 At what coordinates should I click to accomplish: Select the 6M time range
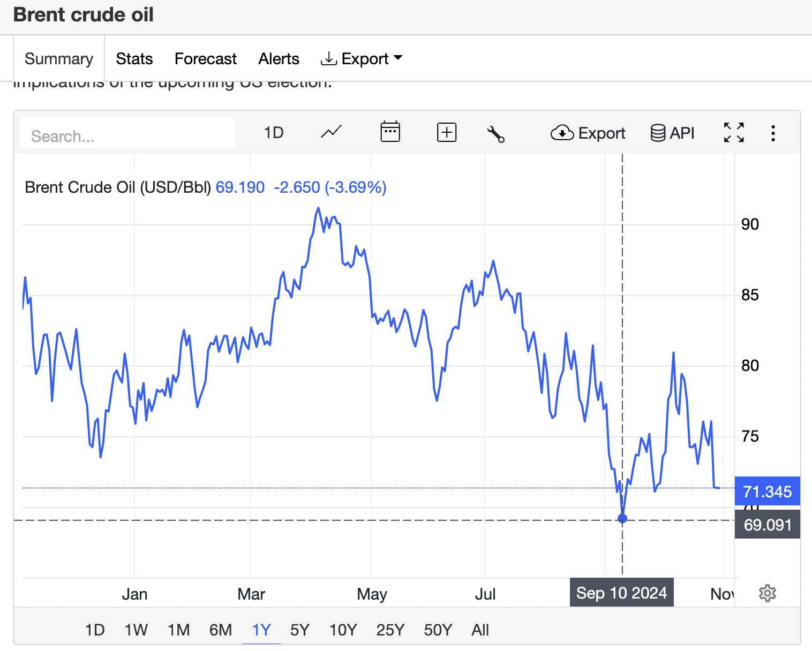(221, 630)
